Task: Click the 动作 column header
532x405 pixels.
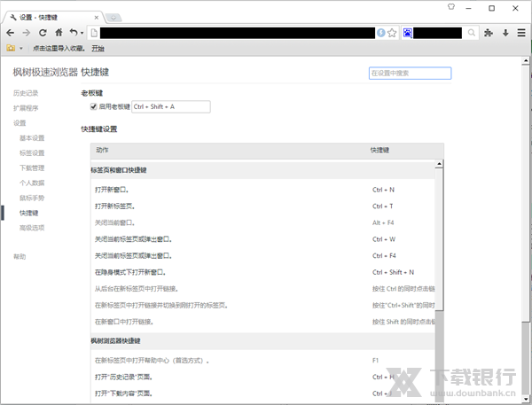Action: point(102,150)
